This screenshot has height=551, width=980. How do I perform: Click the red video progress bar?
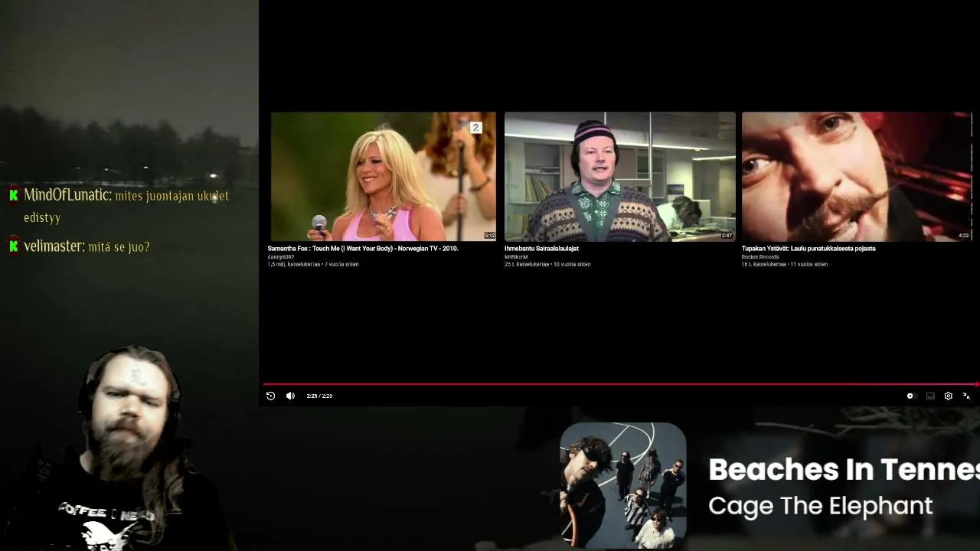pos(620,384)
